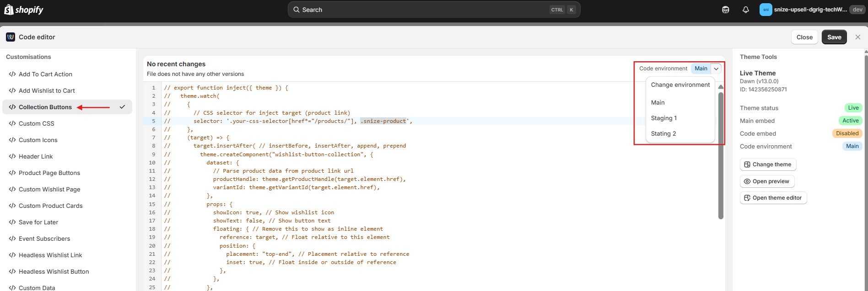Open the Sidekick assistant icon
The width and height of the screenshot is (868, 291).
click(x=725, y=10)
